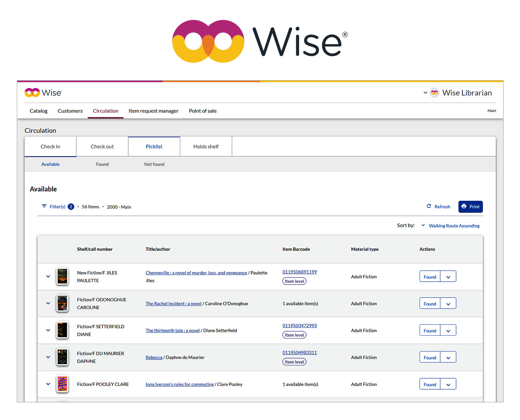Click the Wise Librarian avatar icon
520x420 pixels.
point(434,93)
